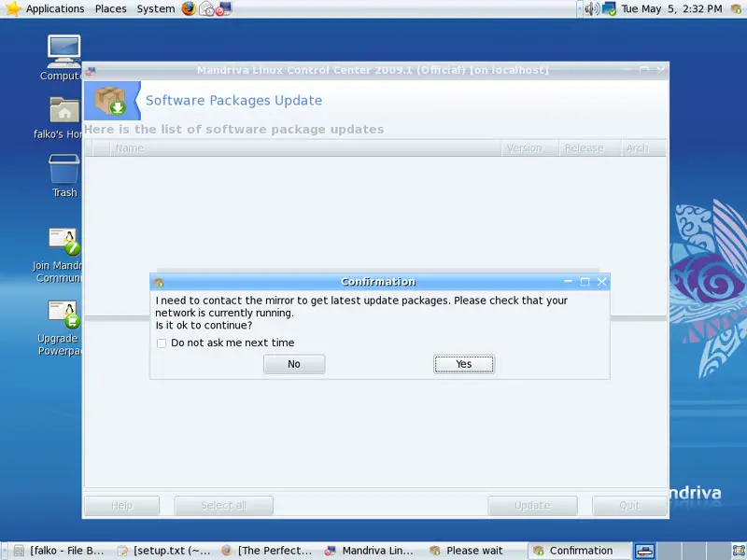Select the first workspace in the switcher

[x=644, y=551]
